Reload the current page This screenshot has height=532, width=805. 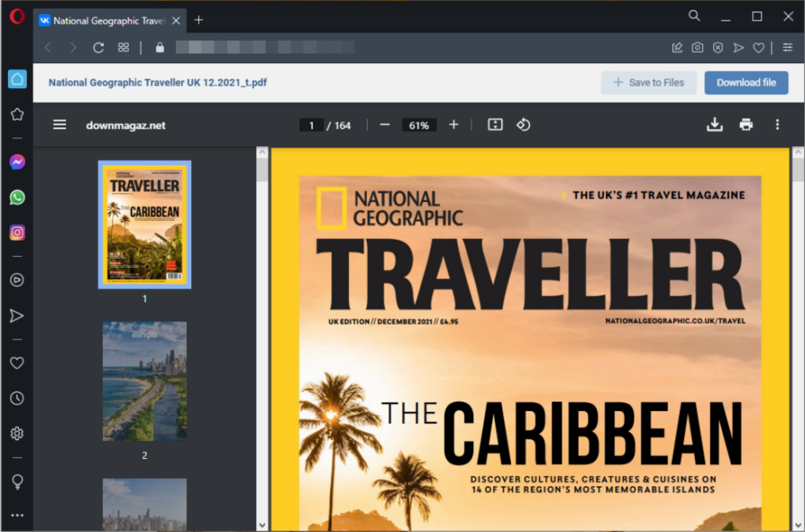pyautogui.click(x=98, y=48)
